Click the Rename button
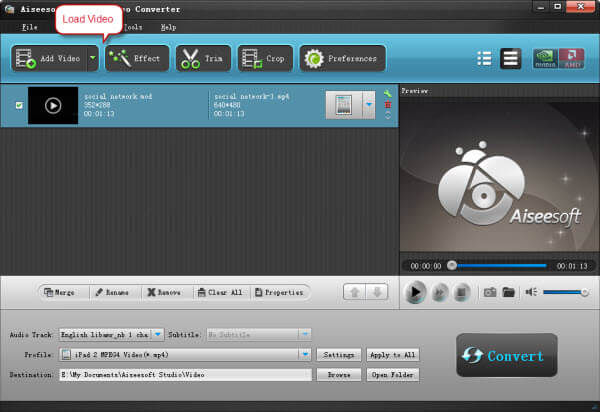 click(112, 292)
